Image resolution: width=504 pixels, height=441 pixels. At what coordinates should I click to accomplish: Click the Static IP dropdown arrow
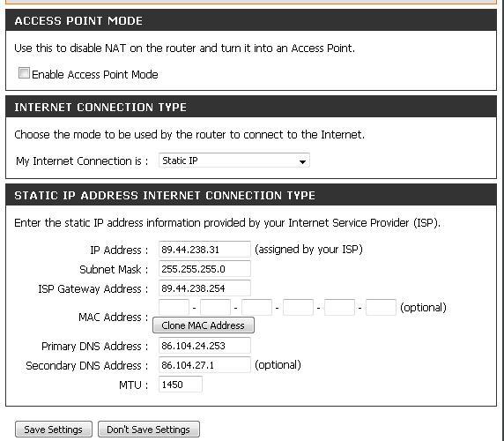(x=302, y=161)
